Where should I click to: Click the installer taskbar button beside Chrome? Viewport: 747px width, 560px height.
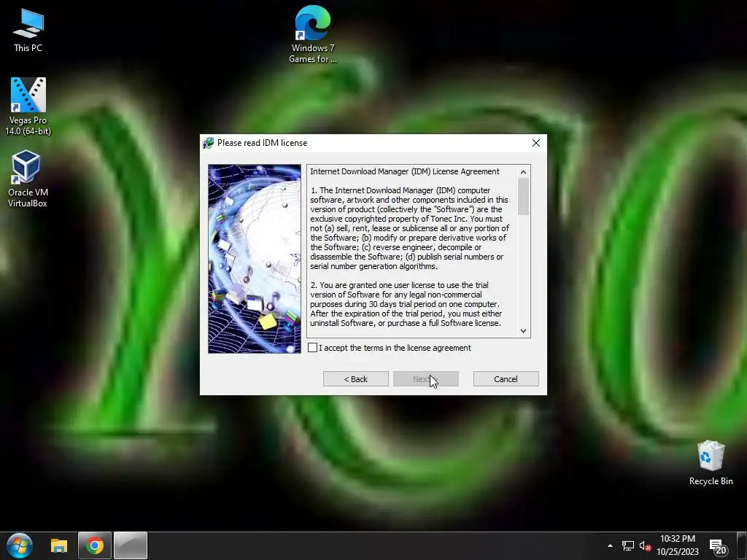(x=131, y=545)
